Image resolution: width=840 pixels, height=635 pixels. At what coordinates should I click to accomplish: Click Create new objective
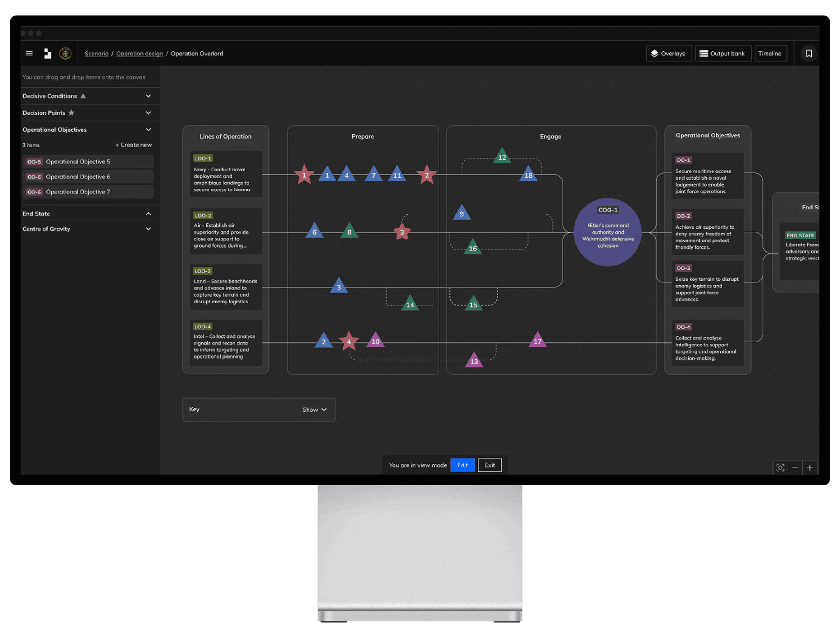134,145
